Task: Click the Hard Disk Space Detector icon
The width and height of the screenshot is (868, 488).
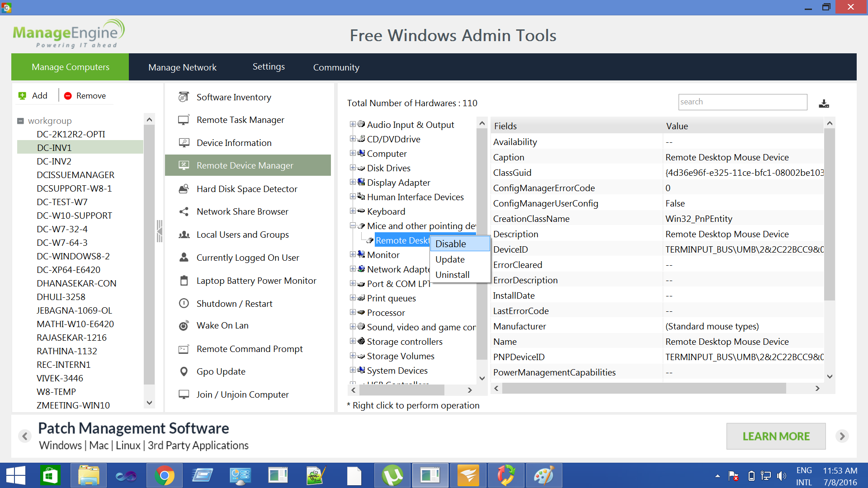Action: click(184, 189)
